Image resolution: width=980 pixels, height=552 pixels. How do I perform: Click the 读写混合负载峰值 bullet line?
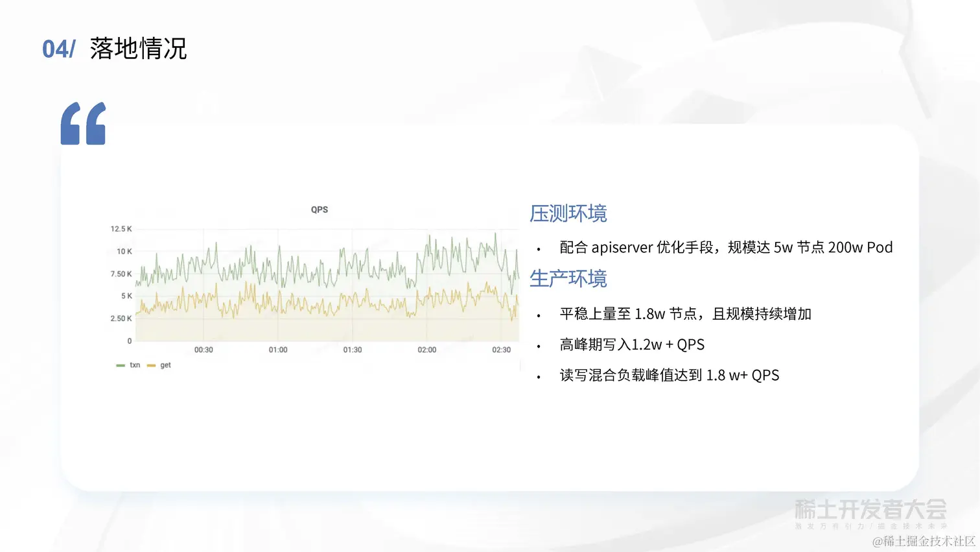pos(670,376)
